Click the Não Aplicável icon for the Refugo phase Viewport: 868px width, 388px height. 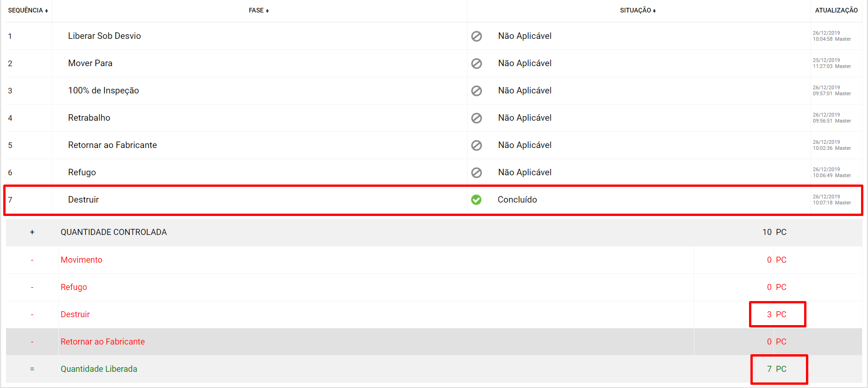476,172
